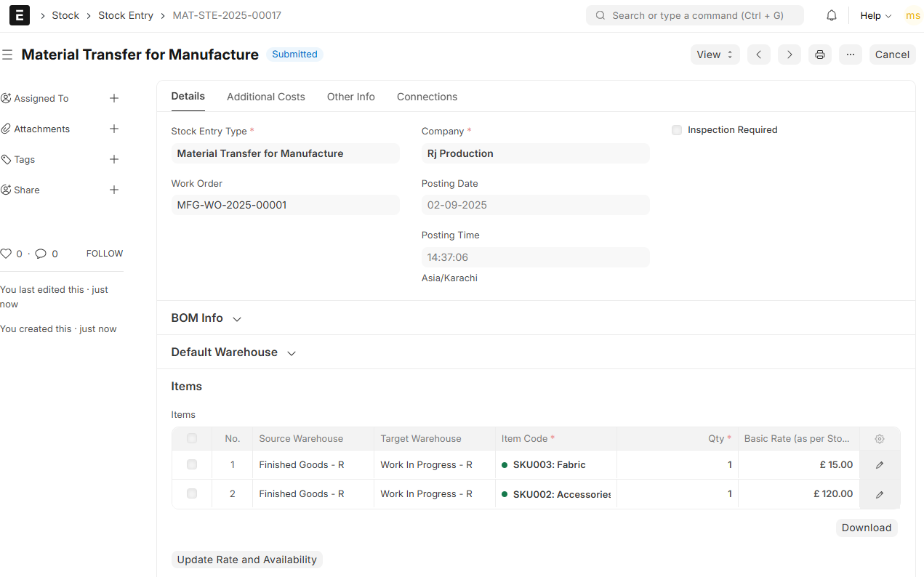The width and height of the screenshot is (924, 577).
Task: Go to previous document arrow
Action: 758,55
